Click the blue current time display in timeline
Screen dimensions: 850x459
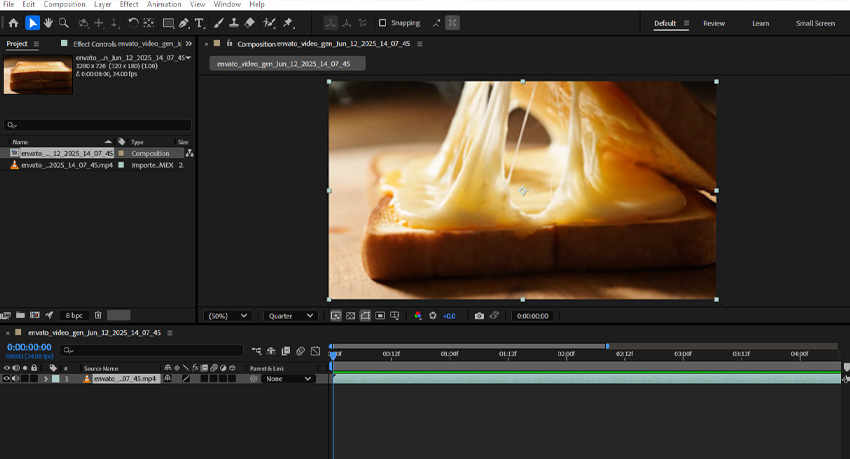pos(29,347)
